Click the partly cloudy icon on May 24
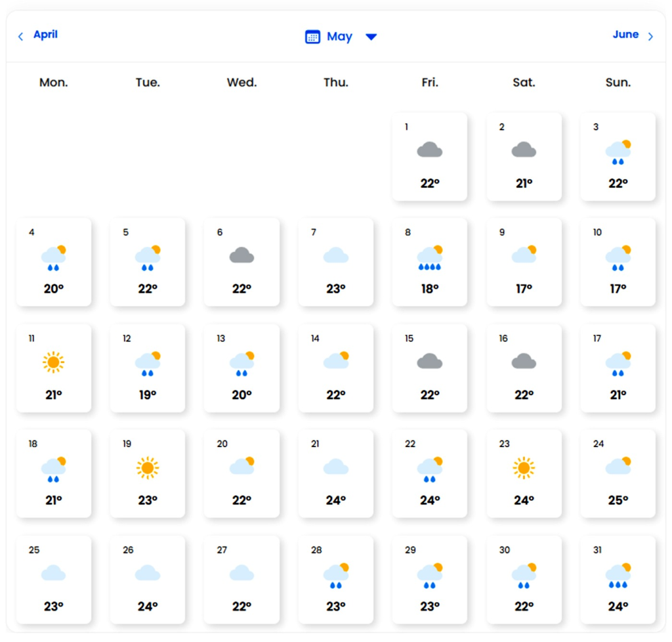Image resolution: width=672 pixels, height=642 pixels. 618,466
